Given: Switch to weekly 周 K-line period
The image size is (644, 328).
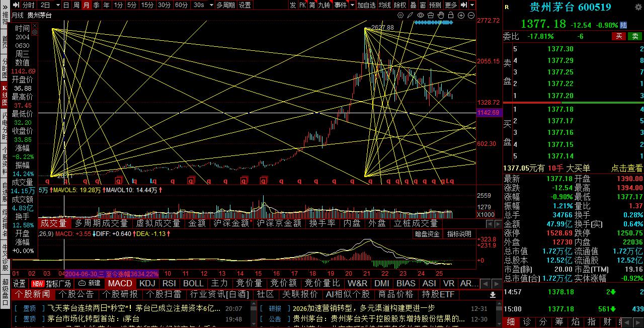Looking at the screenshot, I should (x=76, y=5).
